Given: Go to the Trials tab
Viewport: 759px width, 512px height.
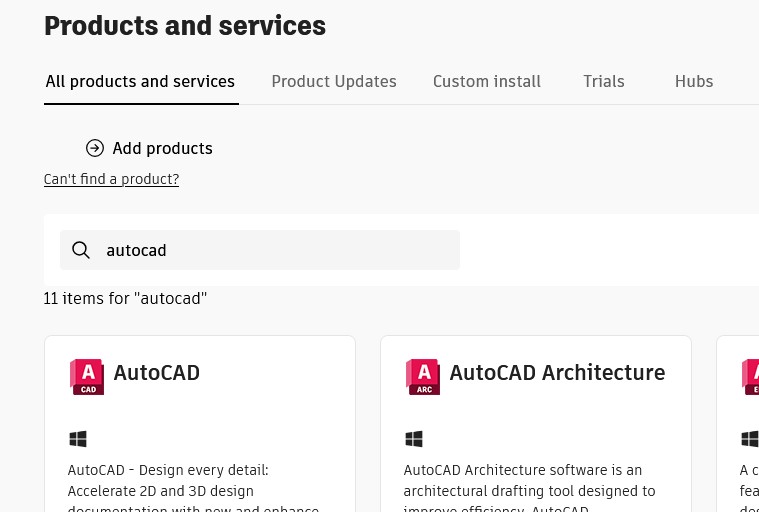Looking at the screenshot, I should [x=604, y=82].
